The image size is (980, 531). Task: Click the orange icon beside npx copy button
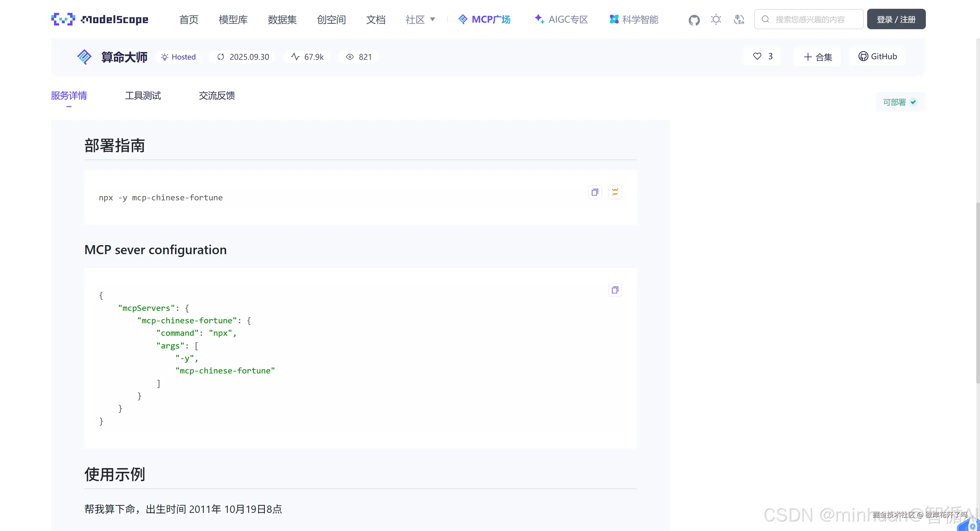pos(615,192)
